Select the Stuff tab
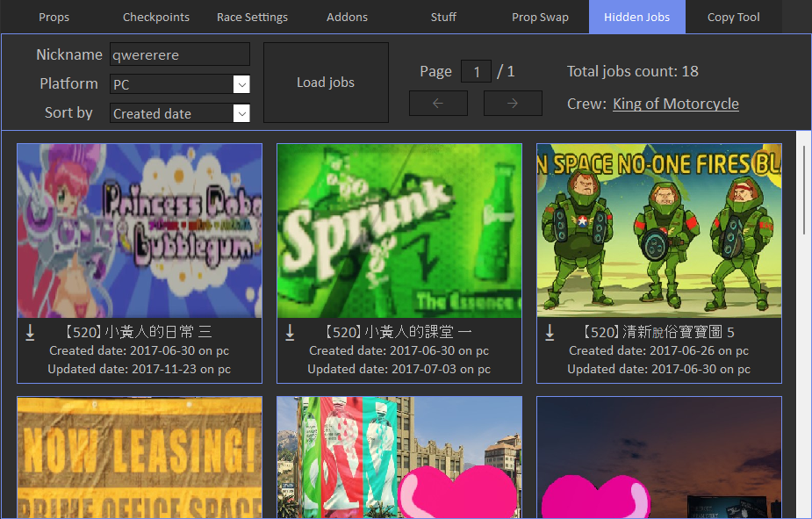The width and height of the screenshot is (812, 519). [x=443, y=17]
